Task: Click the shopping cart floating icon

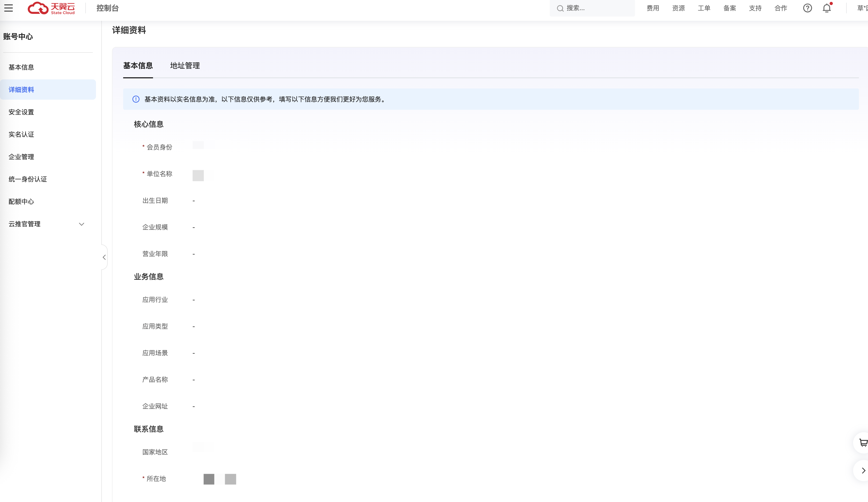Action: coord(863,442)
